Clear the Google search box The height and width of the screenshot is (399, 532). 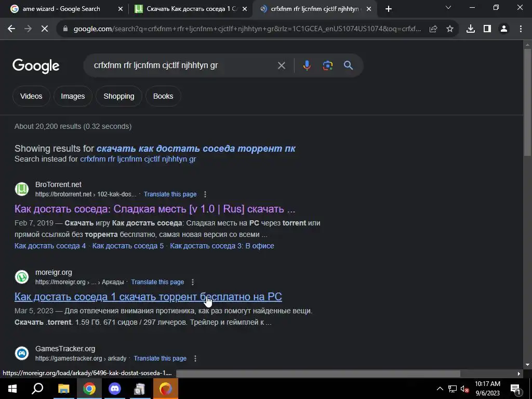point(281,65)
